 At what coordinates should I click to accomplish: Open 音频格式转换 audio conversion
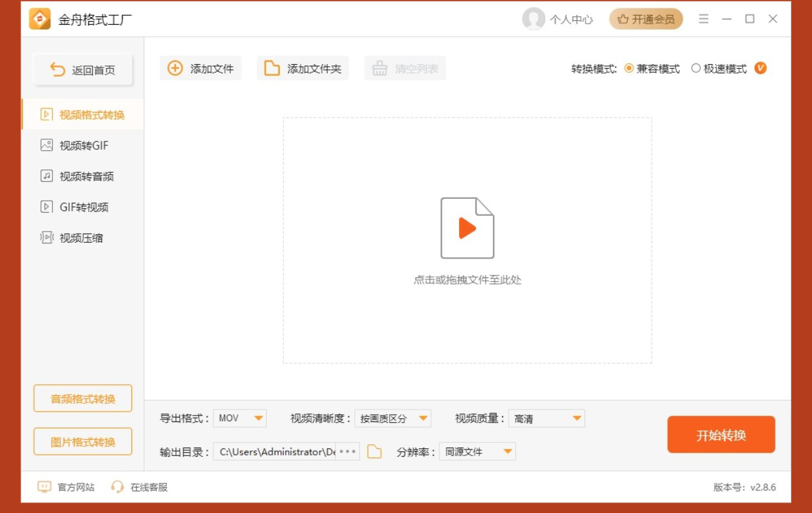click(x=83, y=398)
